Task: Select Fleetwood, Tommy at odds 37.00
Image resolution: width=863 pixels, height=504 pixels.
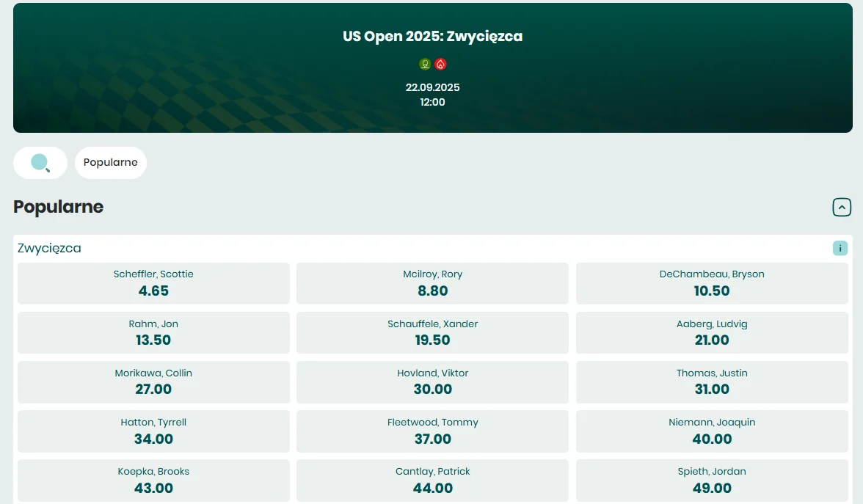Action: pos(432,431)
